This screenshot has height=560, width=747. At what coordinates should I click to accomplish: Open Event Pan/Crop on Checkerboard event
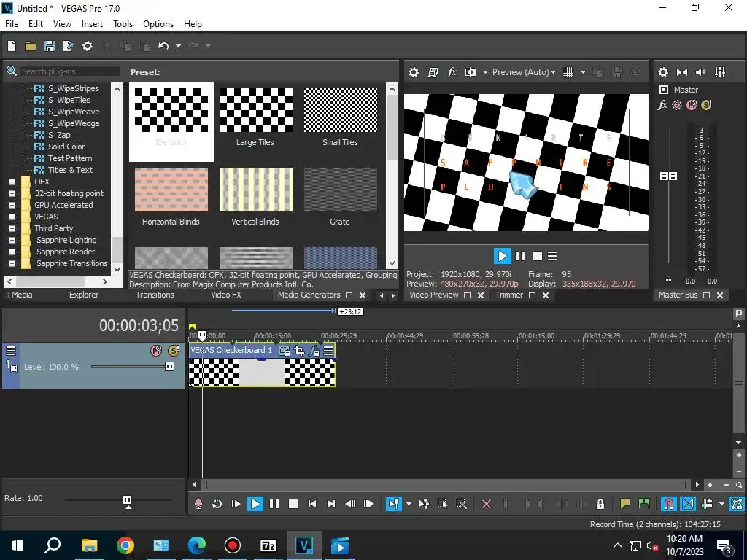point(299,351)
